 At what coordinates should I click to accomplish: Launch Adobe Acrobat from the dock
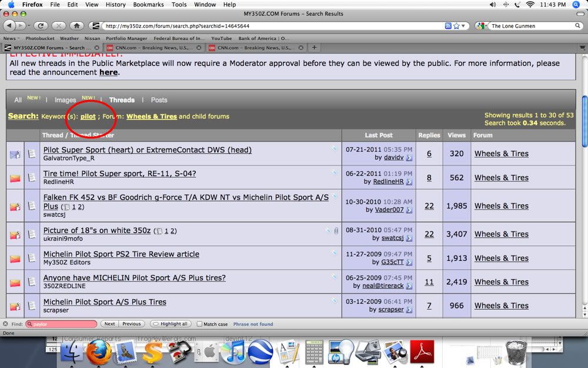422,352
